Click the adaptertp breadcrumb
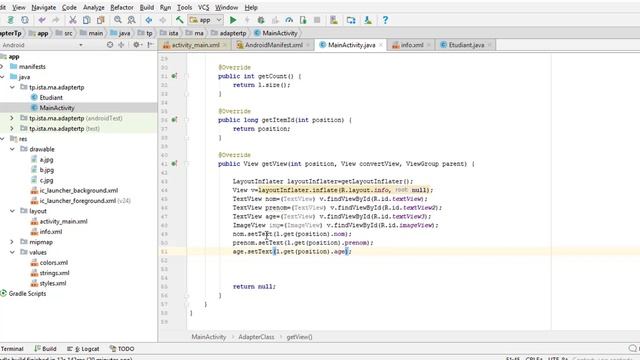The height and width of the screenshot is (360, 640). pos(229,33)
